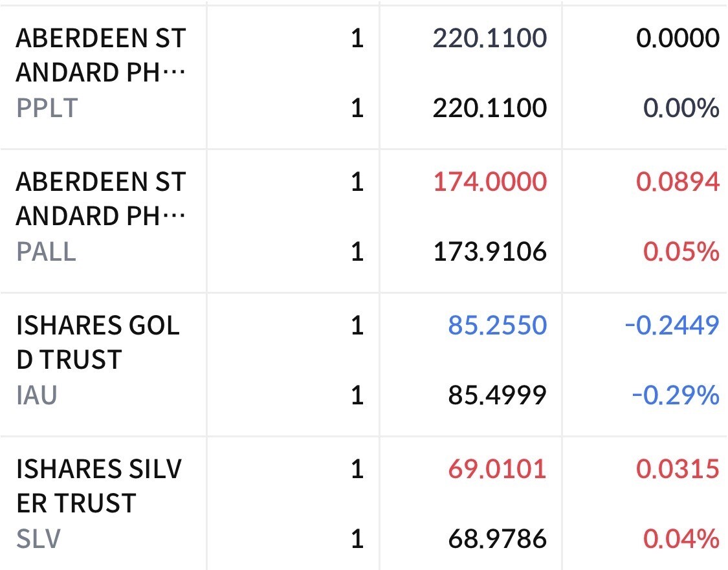Select PPLT profit value 0.0000

pyautogui.click(x=678, y=38)
